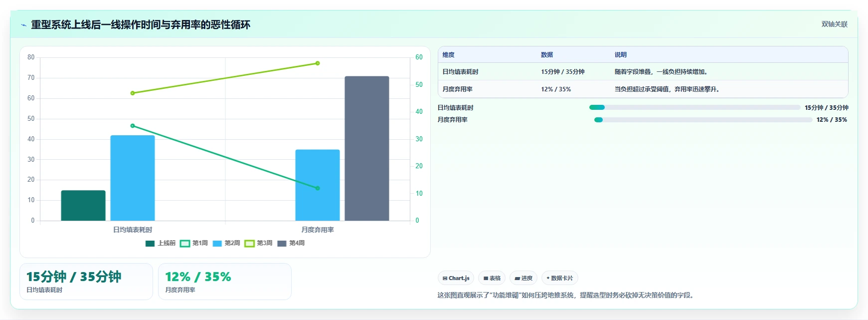Click the 日均填表耗时 progress bar
The width and height of the screenshot is (868, 320).
point(695,107)
